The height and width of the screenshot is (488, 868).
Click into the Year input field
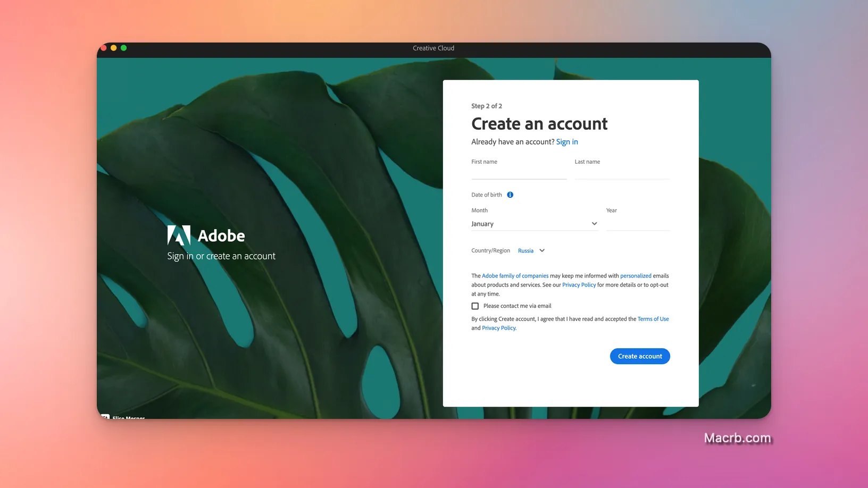coord(638,224)
